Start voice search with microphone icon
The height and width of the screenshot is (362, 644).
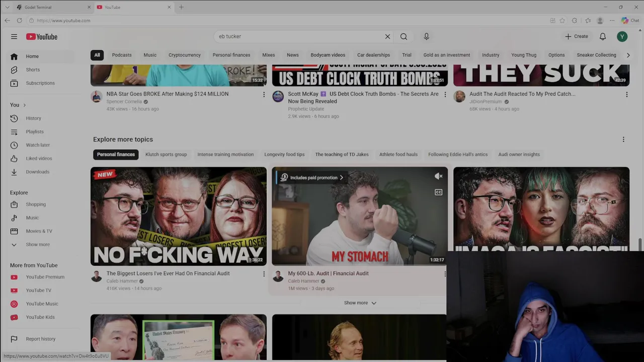click(426, 37)
